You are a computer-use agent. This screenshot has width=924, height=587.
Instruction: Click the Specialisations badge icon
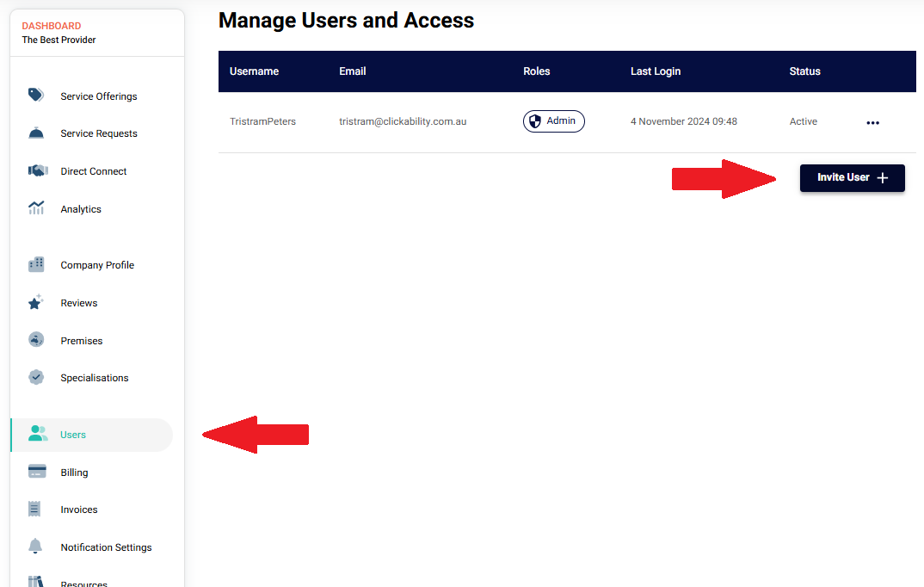pyautogui.click(x=36, y=377)
